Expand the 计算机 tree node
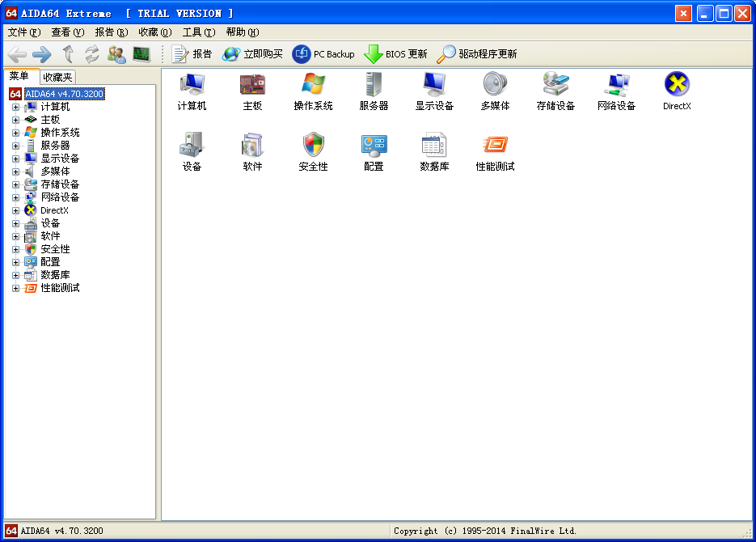Screen dimensions: 756x542 [16, 107]
